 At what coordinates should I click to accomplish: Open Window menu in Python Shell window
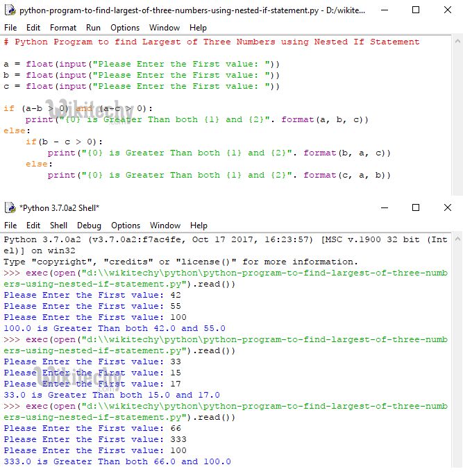click(x=165, y=226)
